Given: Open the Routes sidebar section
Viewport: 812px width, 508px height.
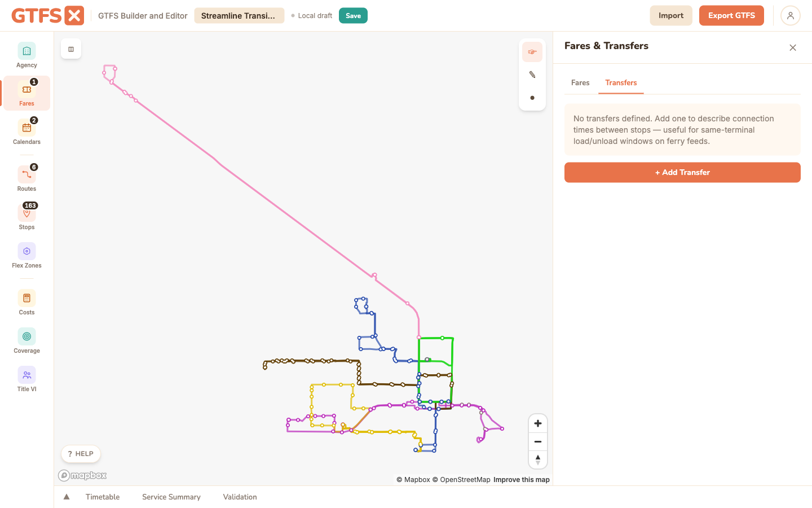Looking at the screenshot, I should click(x=27, y=178).
